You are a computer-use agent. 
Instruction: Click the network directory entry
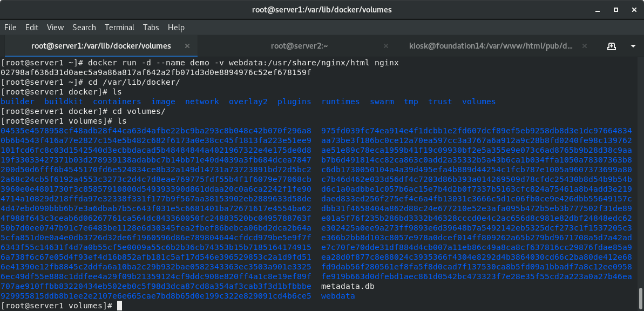pos(202,102)
